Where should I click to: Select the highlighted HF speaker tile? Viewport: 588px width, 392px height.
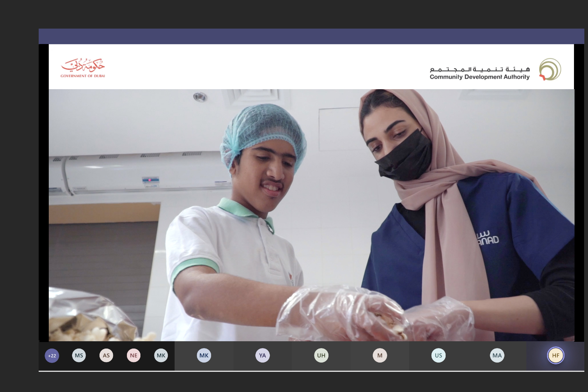point(555,356)
